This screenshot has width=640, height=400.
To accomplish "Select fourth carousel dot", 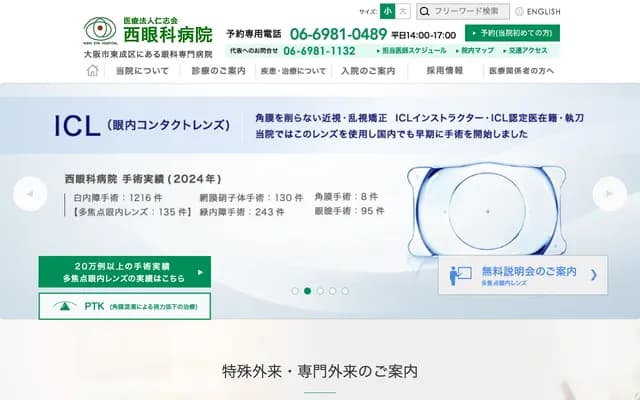I will pos(333,291).
